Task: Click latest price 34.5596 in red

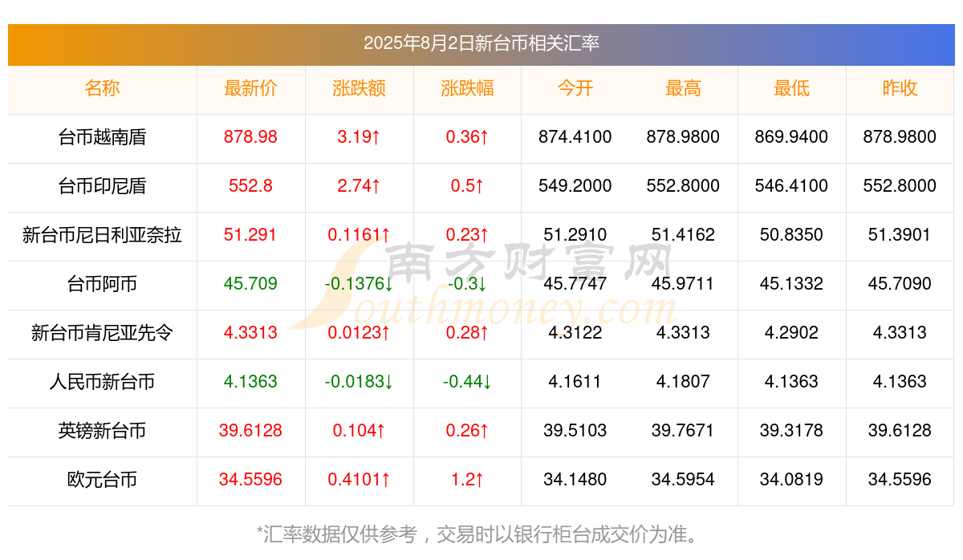Action: point(251,480)
